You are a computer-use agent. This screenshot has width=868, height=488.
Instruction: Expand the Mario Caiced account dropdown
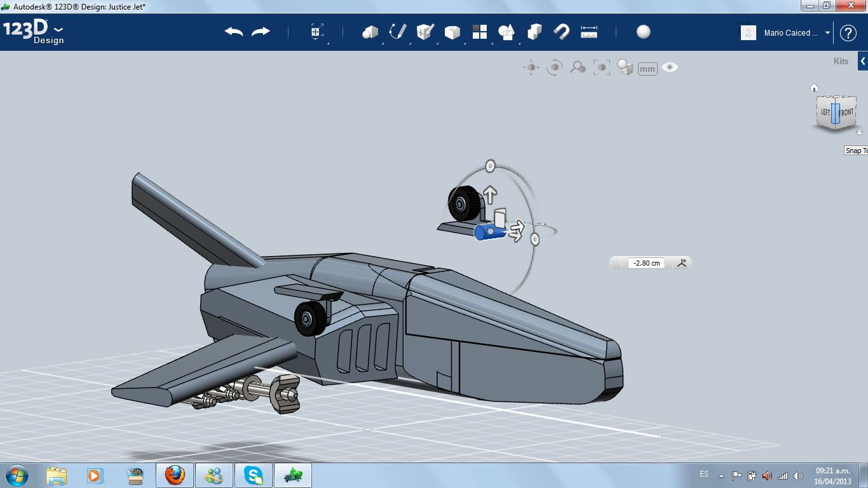pos(827,32)
